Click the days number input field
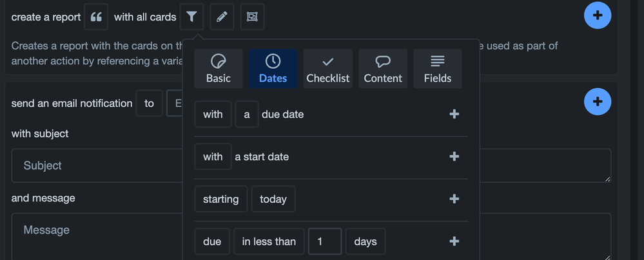This screenshot has height=260, width=644. (x=324, y=242)
